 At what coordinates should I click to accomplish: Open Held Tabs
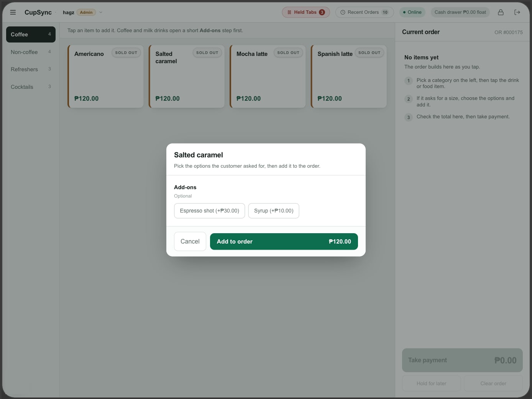tap(306, 12)
